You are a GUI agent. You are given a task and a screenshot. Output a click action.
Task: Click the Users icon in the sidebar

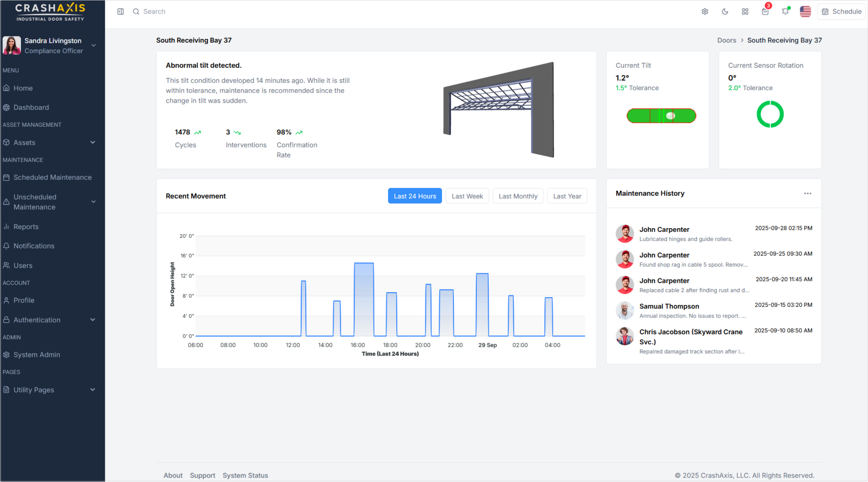pyautogui.click(x=6, y=265)
